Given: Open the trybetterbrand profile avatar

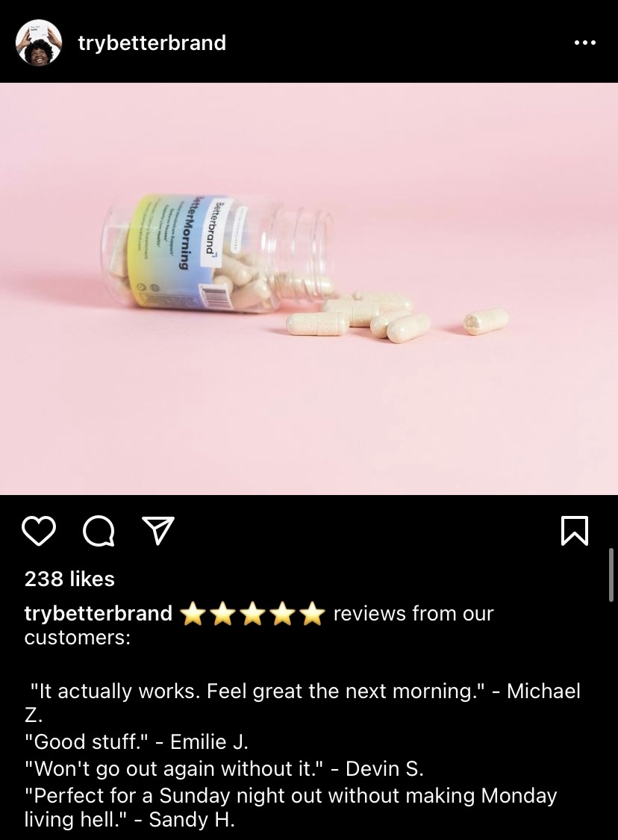Looking at the screenshot, I should click(39, 43).
